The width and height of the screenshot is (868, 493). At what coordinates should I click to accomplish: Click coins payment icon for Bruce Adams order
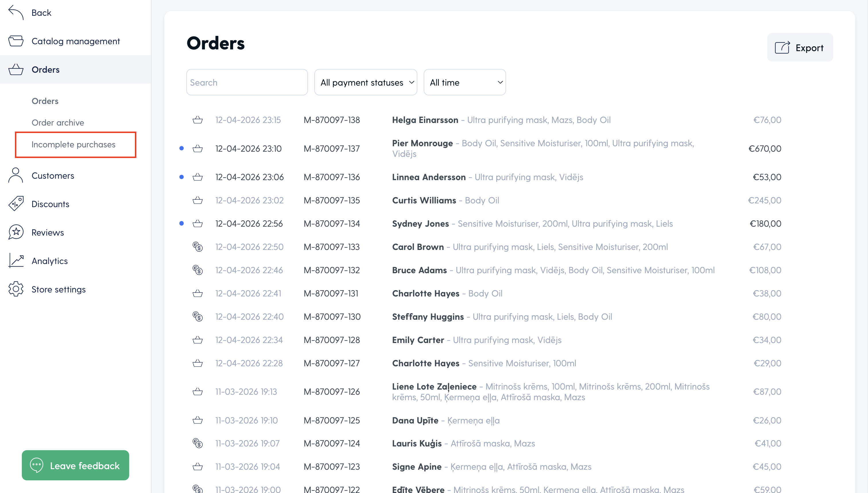coord(197,270)
